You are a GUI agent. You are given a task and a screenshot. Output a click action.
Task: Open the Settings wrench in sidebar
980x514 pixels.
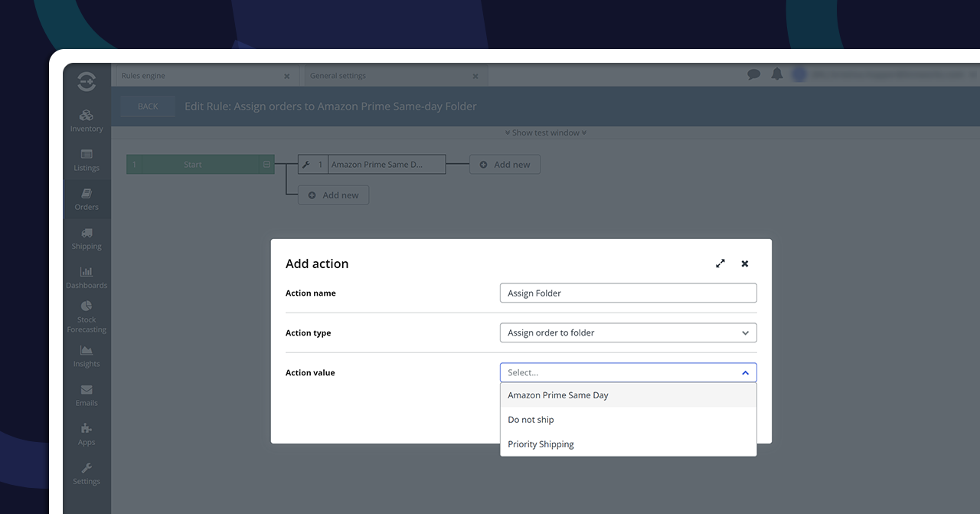pos(87,473)
